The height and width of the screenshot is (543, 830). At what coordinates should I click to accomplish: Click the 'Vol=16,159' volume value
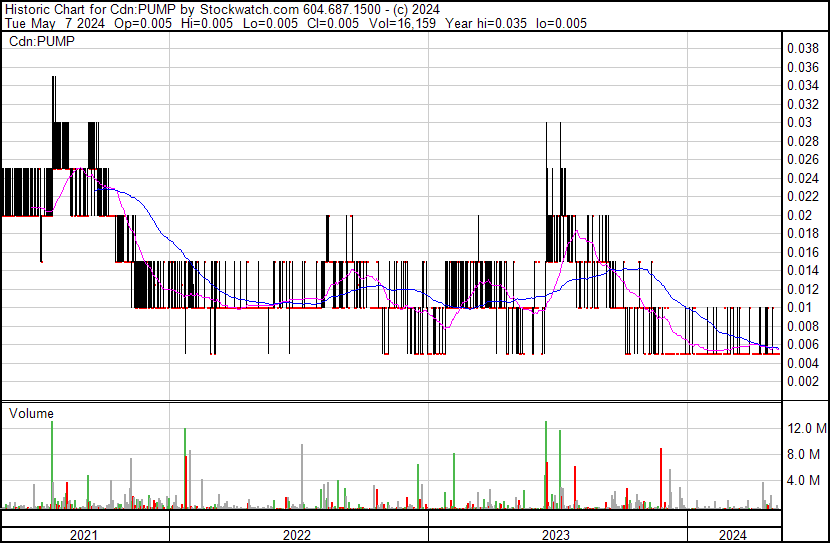coord(402,23)
